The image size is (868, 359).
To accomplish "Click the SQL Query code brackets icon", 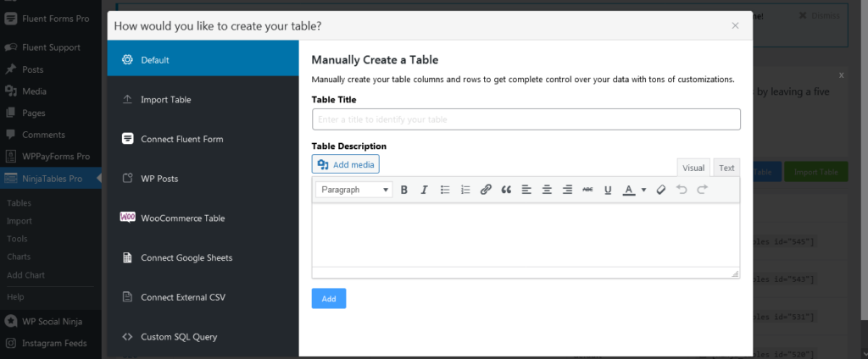I will (x=127, y=337).
